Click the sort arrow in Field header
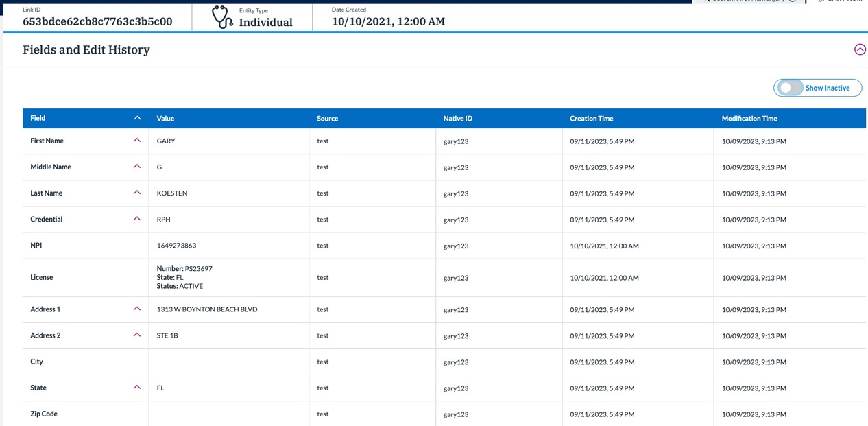The image size is (868, 426). 137,118
